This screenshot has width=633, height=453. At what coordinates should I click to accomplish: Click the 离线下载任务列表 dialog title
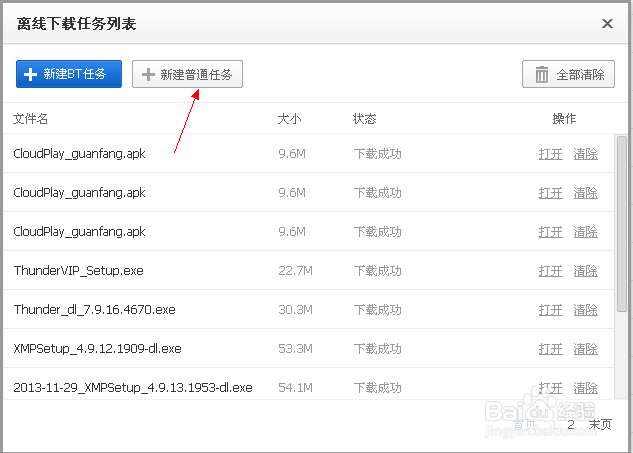pyautogui.click(x=76, y=24)
